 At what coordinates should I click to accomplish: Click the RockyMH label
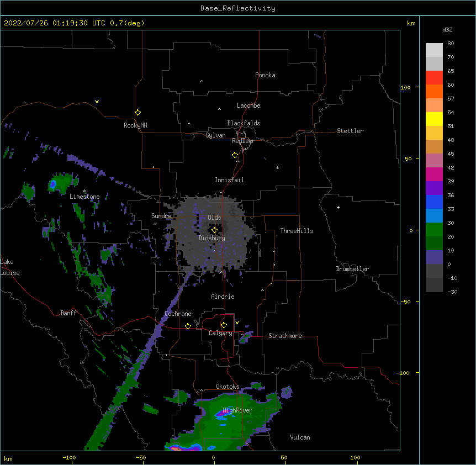tap(135, 125)
